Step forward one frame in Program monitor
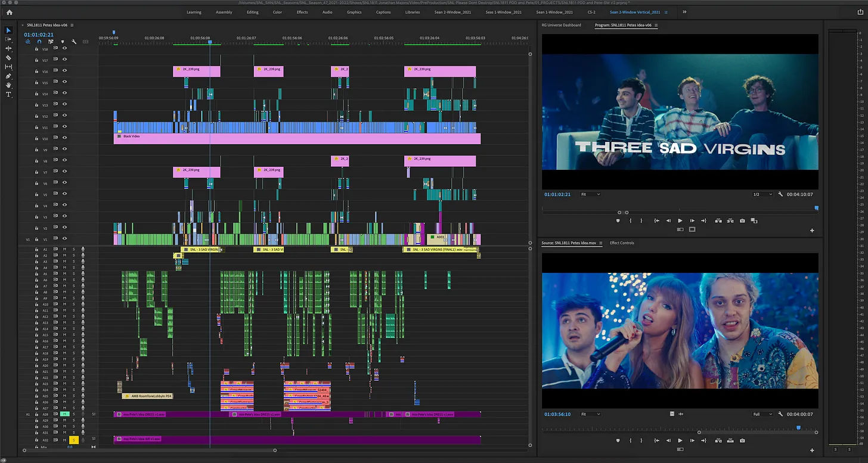This screenshot has height=463, width=868. [692, 221]
